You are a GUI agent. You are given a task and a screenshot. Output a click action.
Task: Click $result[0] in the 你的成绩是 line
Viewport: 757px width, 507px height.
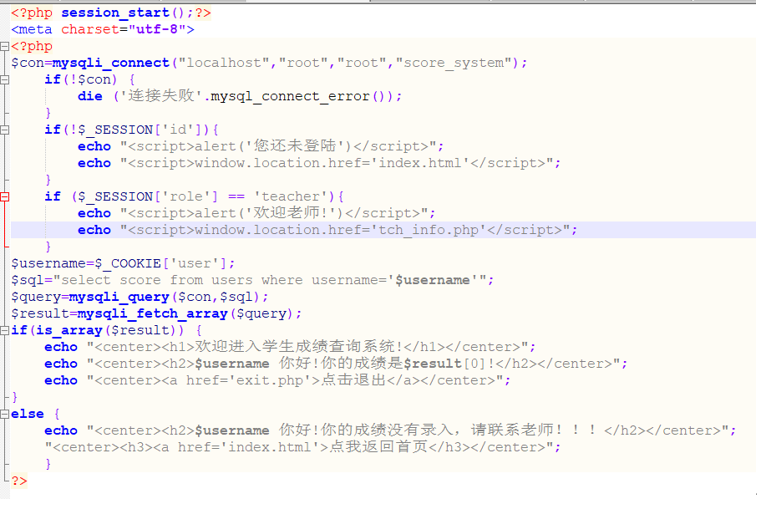[x=444, y=364]
